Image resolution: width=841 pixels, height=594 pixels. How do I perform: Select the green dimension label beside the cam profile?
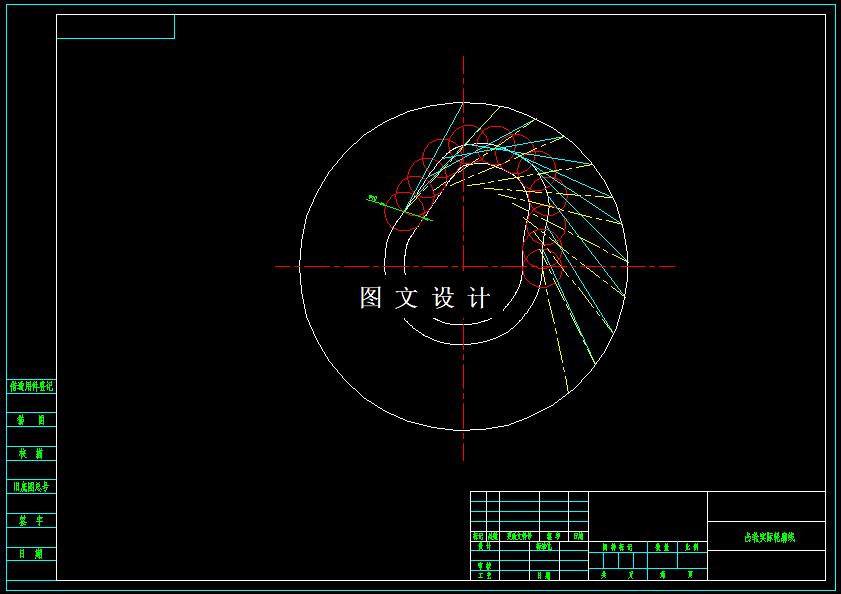tap(373, 199)
